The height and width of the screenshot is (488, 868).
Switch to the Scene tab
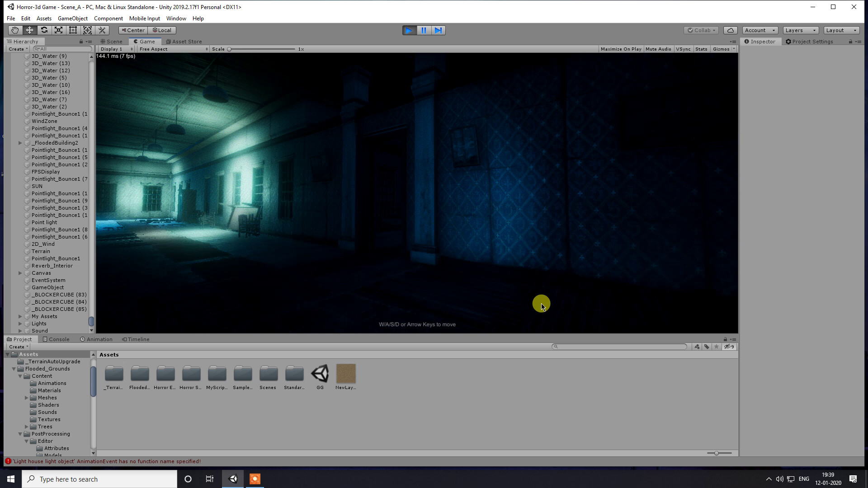(x=112, y=42)
